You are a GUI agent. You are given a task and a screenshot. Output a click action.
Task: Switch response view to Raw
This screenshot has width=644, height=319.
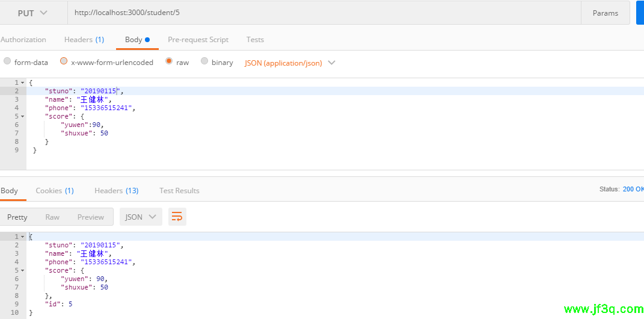[x=52, y=217]
